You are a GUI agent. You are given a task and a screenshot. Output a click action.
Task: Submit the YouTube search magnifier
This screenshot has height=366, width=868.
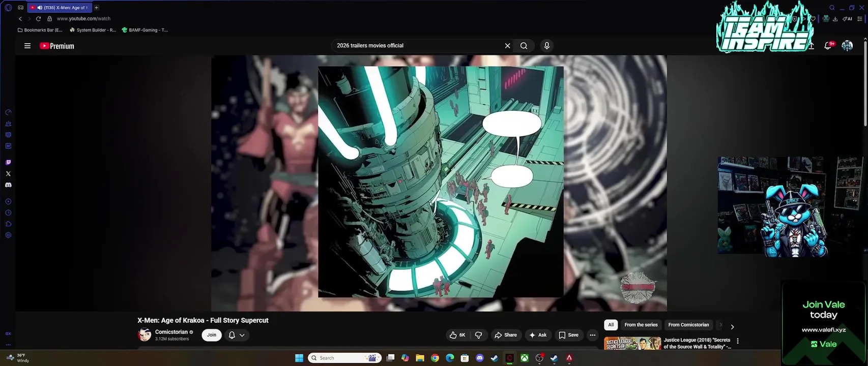[x=524, y=46]
